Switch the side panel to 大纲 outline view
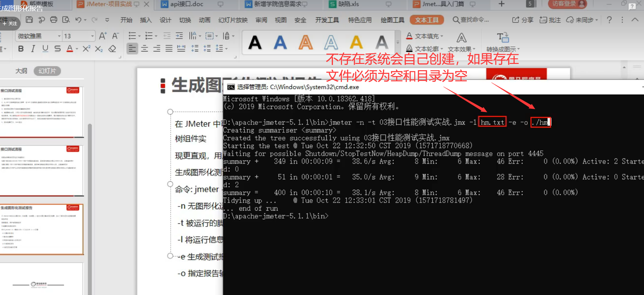Image resolution: width=644 pixels, height=295 pixels. [x=21, y=71]
